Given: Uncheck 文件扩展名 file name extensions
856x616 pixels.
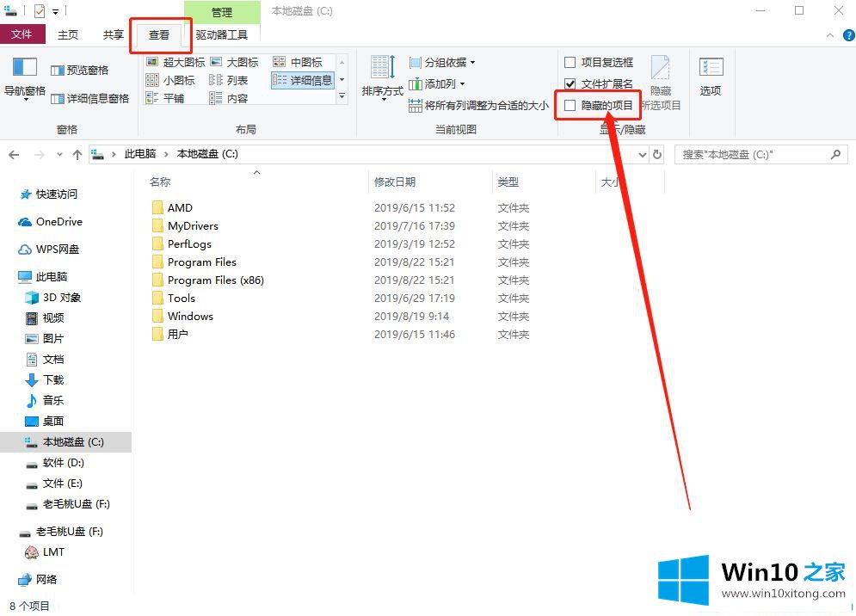Looking at the screenshot, I should [570, 84].
